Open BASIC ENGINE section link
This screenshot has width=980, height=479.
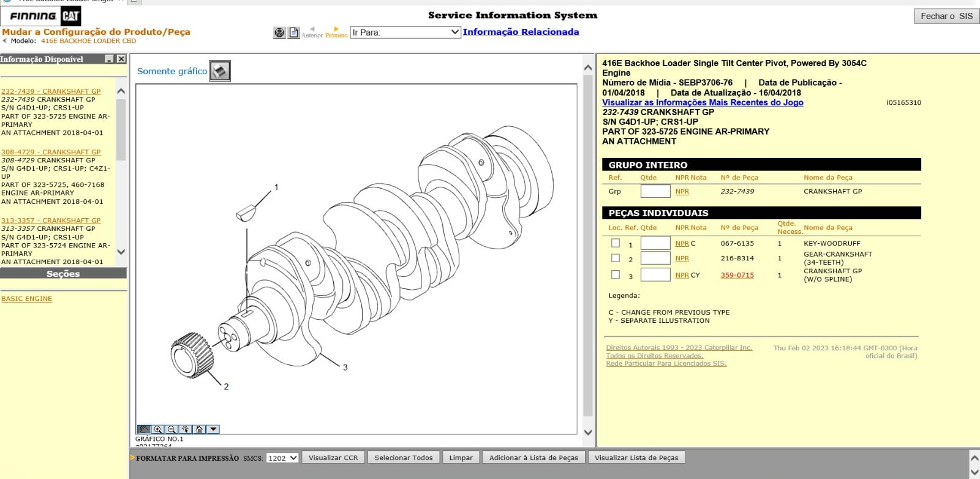[x=26, y=299]
